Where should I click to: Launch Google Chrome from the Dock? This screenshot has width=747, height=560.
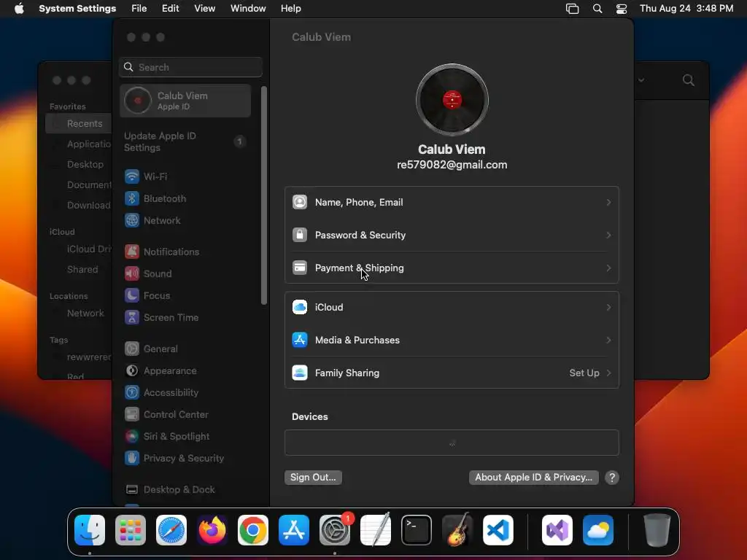coord(253,530)
